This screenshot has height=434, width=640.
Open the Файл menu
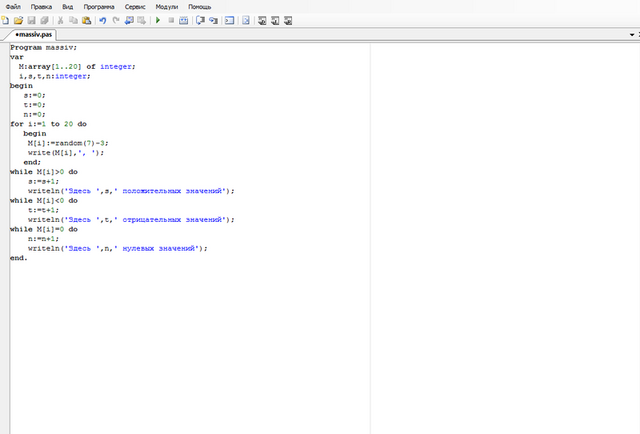tap(13, 7)
